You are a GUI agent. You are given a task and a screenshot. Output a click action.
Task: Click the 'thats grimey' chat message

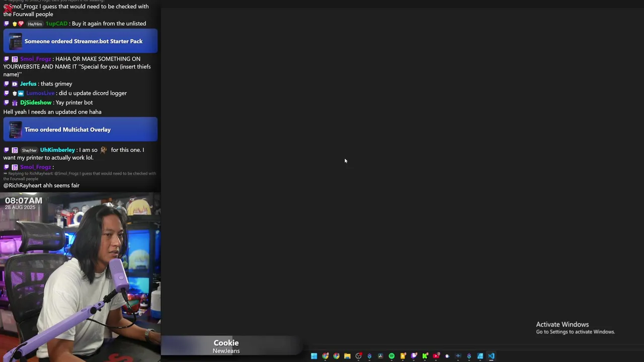[56, 84]
